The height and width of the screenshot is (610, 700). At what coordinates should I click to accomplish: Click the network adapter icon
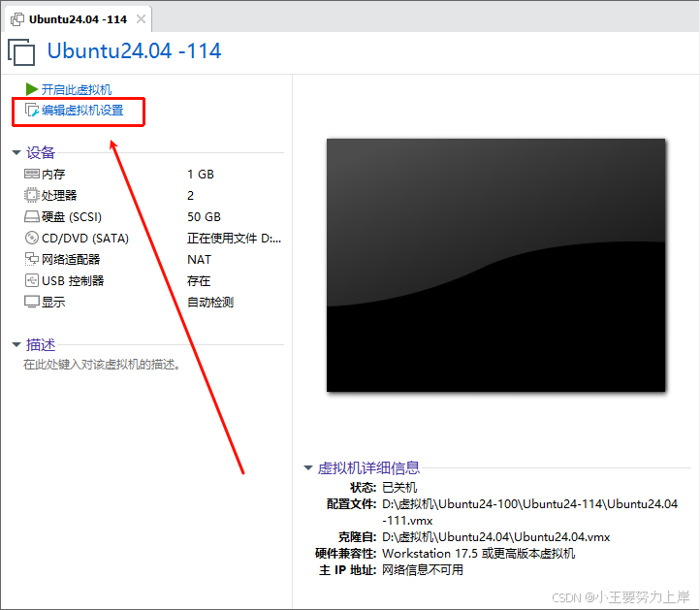point(32,259)
